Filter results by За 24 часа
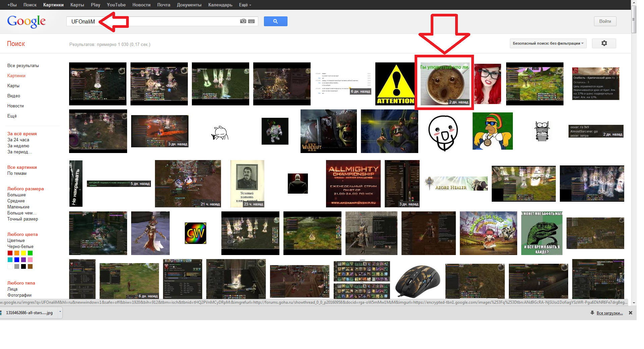Image resolution: width=644 pixels, height=349 pixels. (x=18, y=140)
